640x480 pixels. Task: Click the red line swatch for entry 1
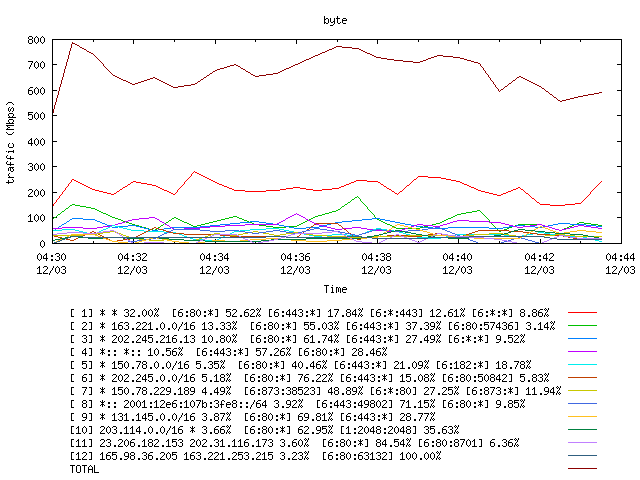click(582, 313)
